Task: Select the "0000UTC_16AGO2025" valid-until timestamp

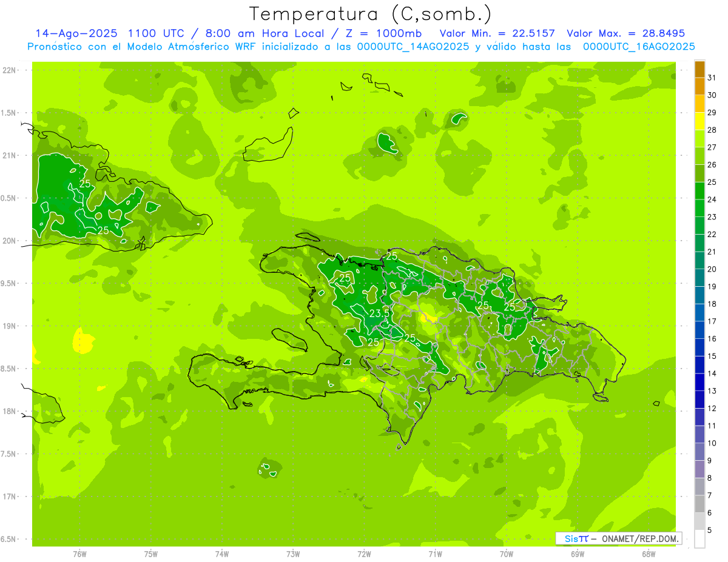Action: pos(639,47)
